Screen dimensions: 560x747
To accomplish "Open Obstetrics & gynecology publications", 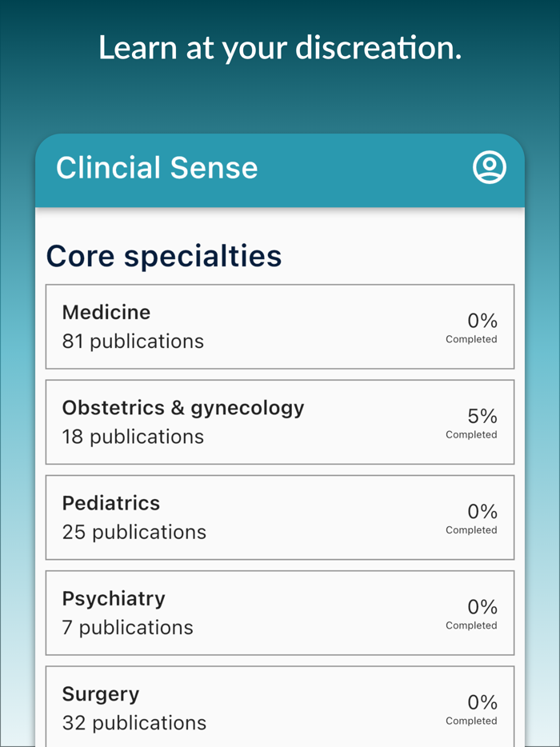I will 280,421.
